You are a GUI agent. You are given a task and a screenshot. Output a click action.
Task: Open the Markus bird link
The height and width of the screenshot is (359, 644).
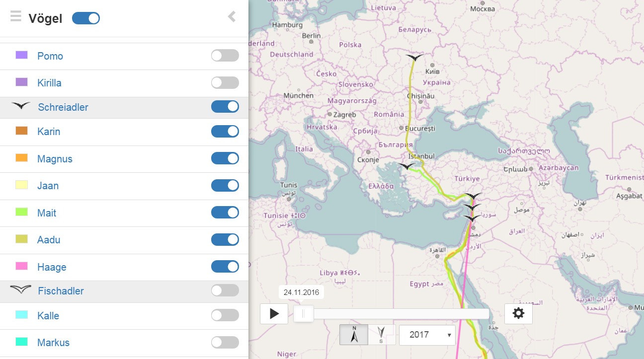pyautogui.click(x=53, y=343)
